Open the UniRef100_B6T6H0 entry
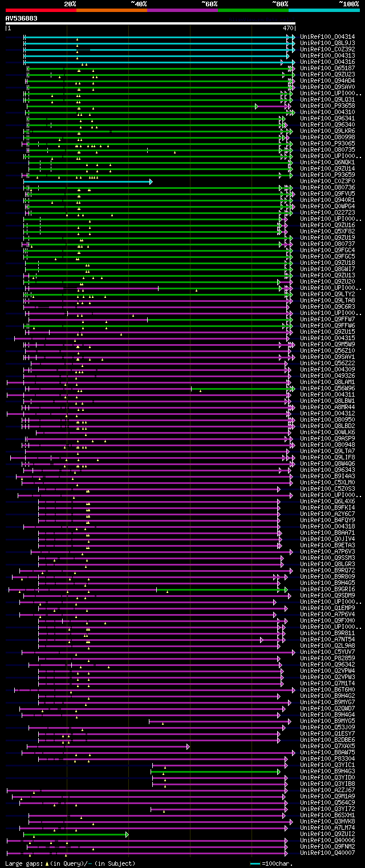365x868 pixels. pos(328,690)
